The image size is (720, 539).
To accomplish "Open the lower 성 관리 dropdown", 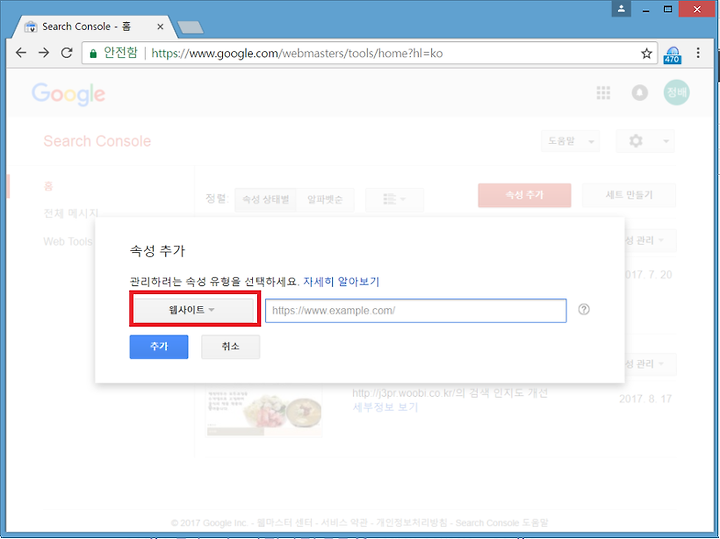I will pyautogui.click(x=650, y=364).
